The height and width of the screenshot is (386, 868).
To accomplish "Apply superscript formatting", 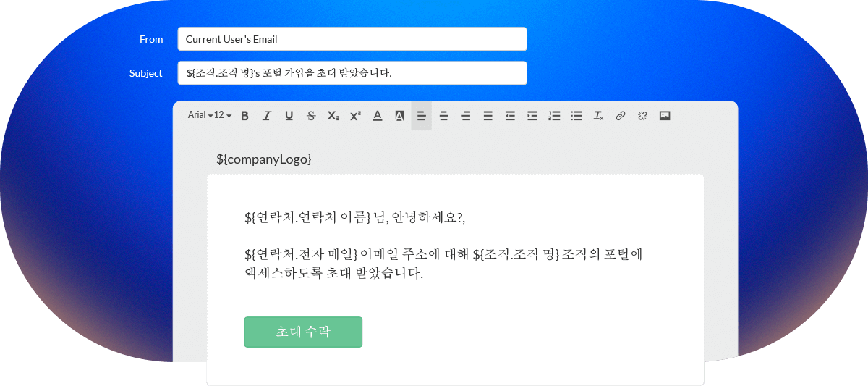I will (355, 116).
